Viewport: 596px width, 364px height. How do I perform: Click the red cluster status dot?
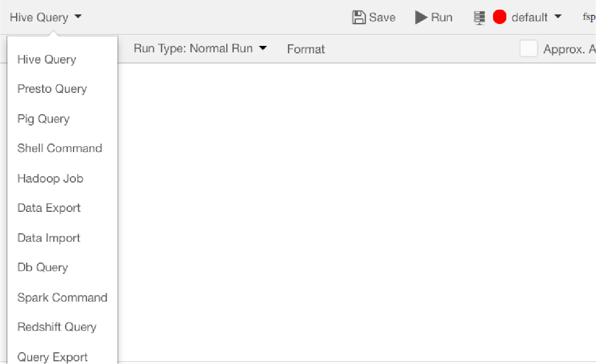(499, 17)
